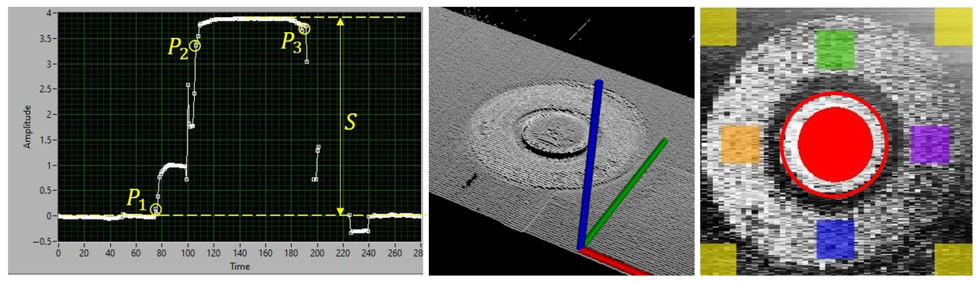
Task: Click the blue square region below the circle
Action: point(835,239)
